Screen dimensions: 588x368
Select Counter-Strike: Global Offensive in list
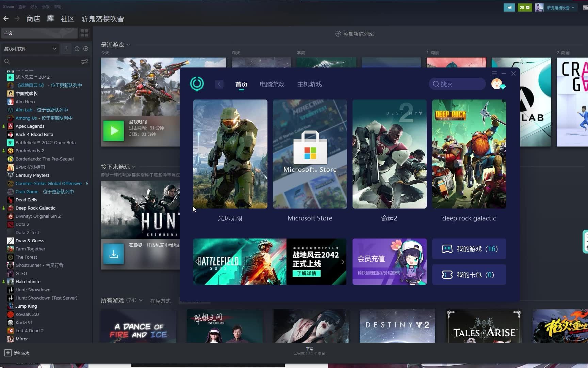click(48, 183)
